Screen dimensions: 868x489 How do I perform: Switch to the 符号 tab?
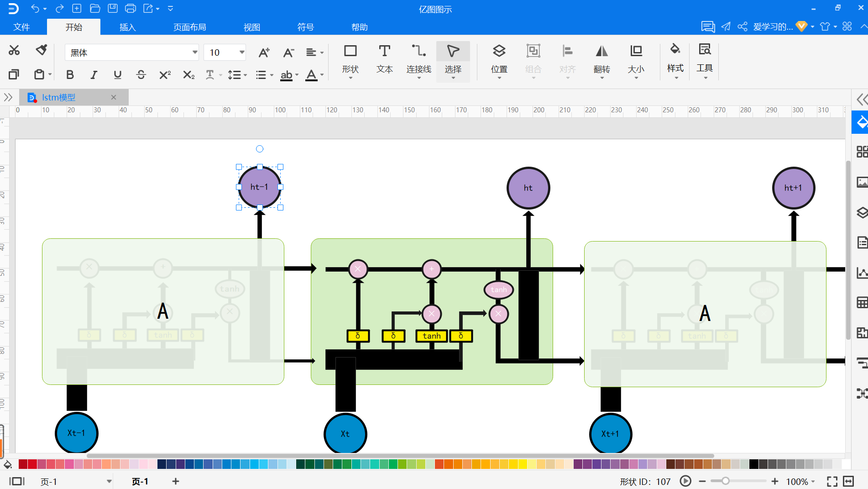point(305,27)
